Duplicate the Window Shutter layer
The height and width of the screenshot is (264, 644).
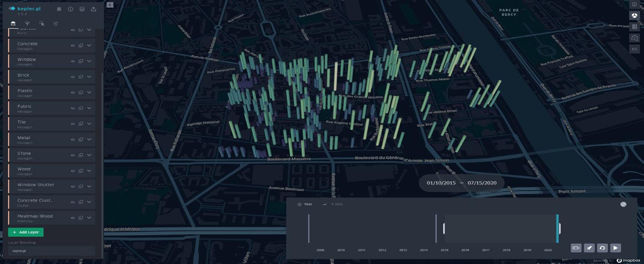81,186
